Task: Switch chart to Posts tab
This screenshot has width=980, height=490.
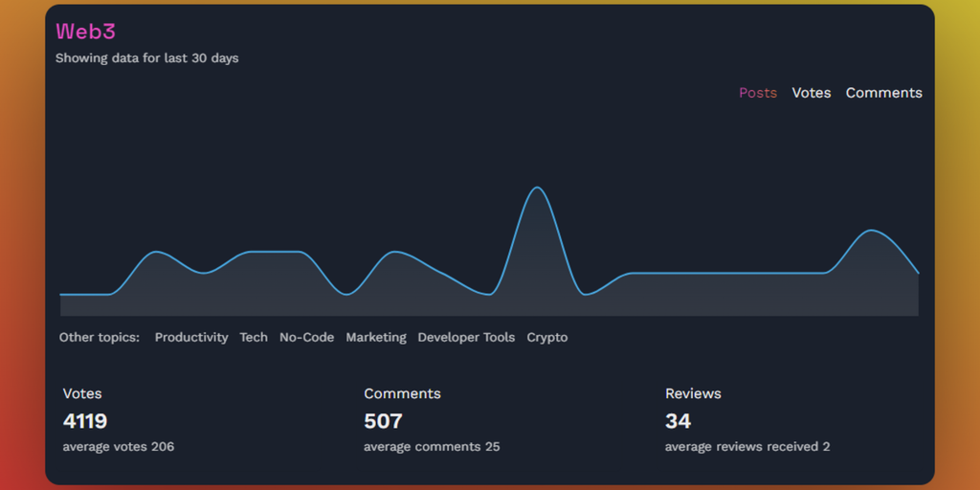Action: pyautogui.click(x=758, y=93)
